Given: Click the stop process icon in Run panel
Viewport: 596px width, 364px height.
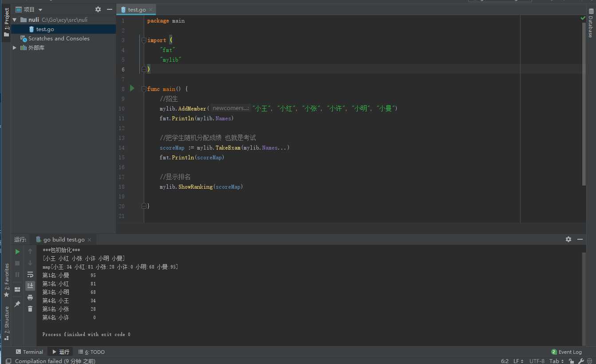Looking at the screenshot, I should pos(17,263).
